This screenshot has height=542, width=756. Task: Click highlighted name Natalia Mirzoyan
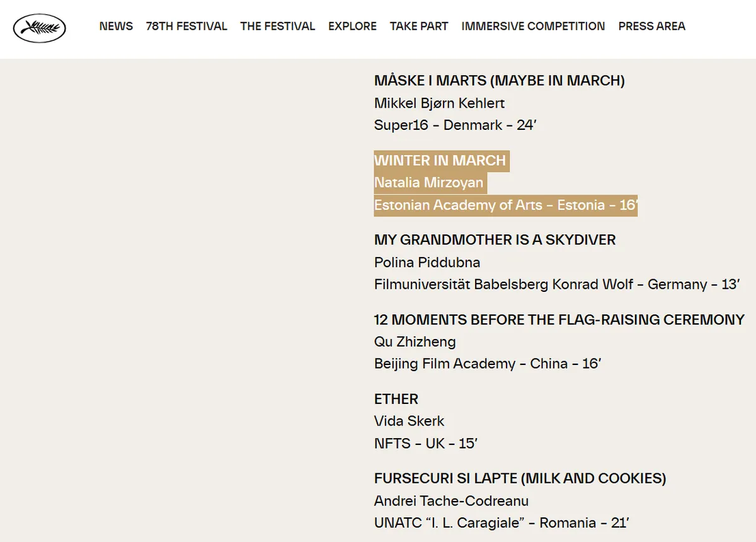tap(429, 183)
